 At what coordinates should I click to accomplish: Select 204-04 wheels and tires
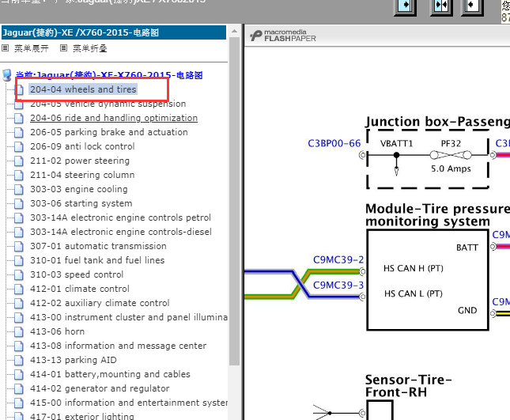[83, 89]
